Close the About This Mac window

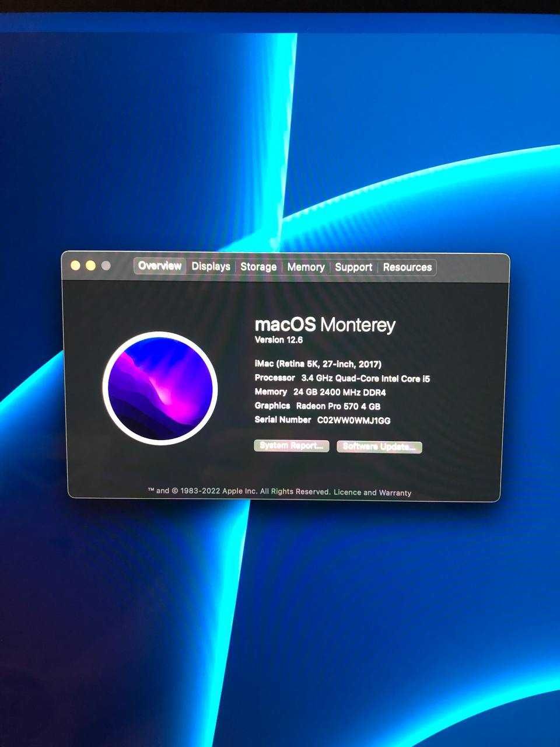pyautogui.click(x=75, y=266)
